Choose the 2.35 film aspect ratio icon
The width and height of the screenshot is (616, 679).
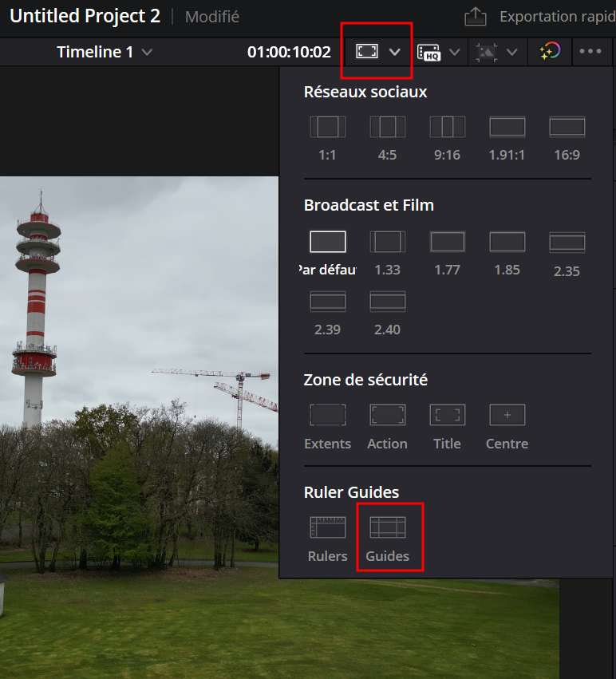click(567, 243)
